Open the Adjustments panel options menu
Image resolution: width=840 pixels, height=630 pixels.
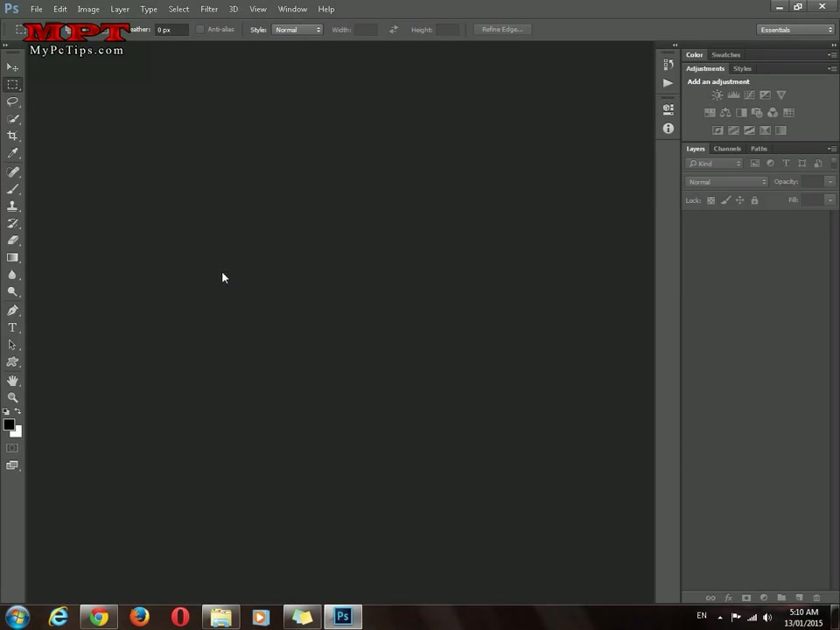click(831, 69)
